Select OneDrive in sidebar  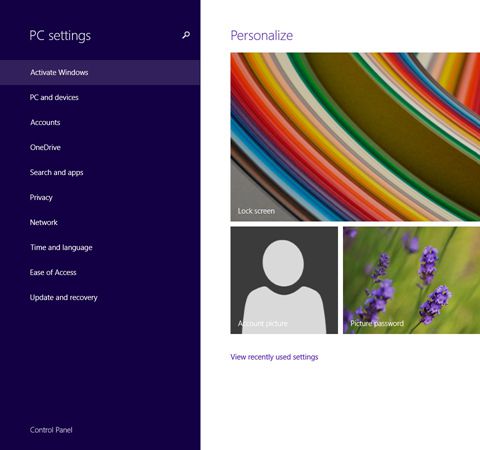[100, 147]
